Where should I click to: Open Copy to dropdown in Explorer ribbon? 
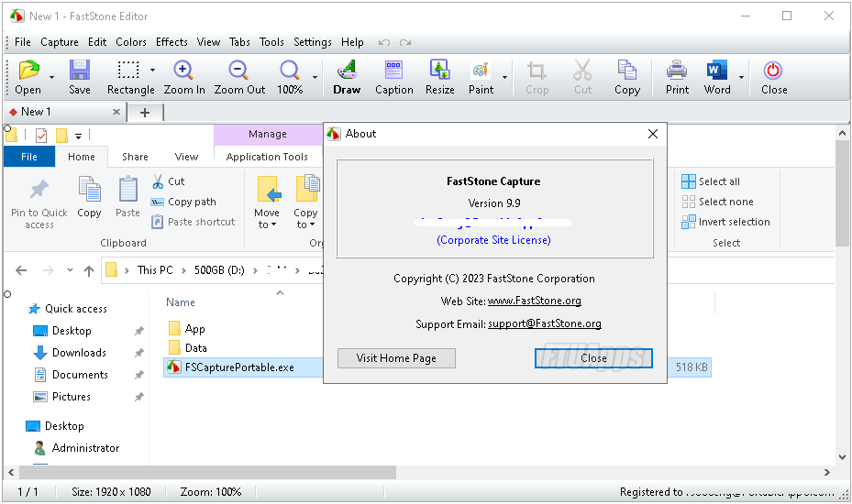[305, 202]
